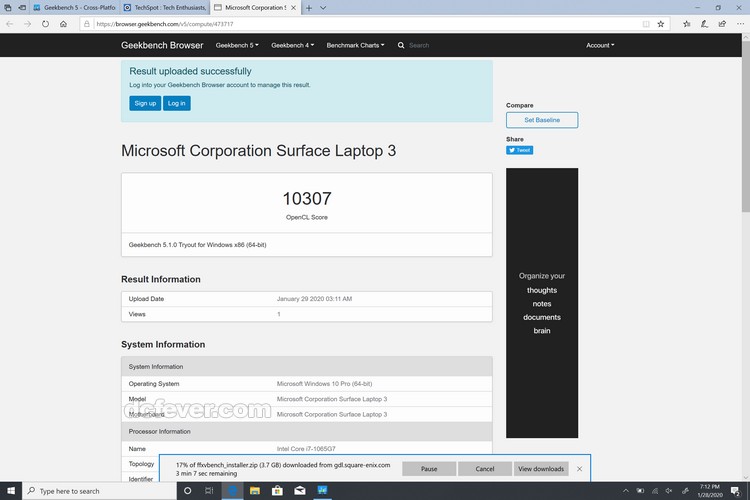
Task: Expand the Benchmark Charts menu
Action: point(355,45)
